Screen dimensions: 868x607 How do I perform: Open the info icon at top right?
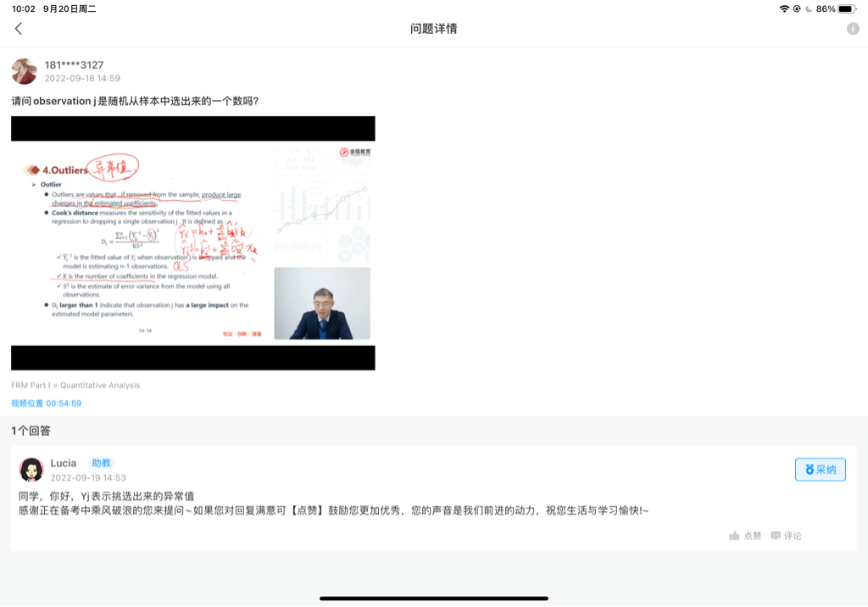click(853, 29)
